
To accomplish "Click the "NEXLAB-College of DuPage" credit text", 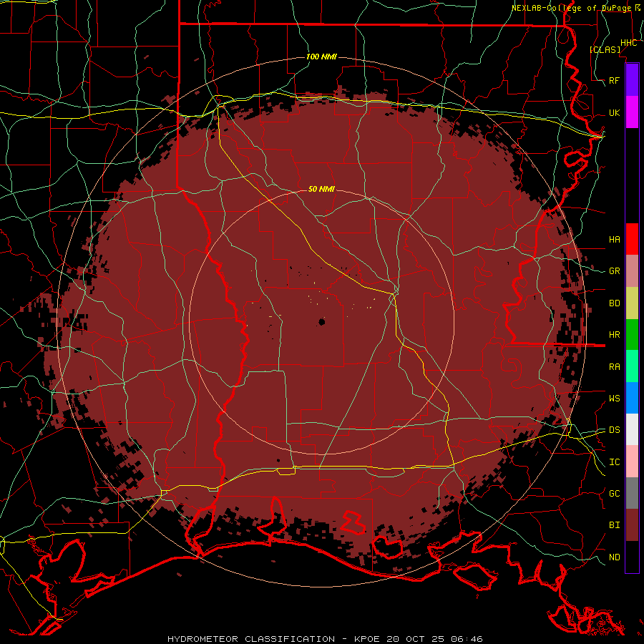I will click(x=572, y=8).
